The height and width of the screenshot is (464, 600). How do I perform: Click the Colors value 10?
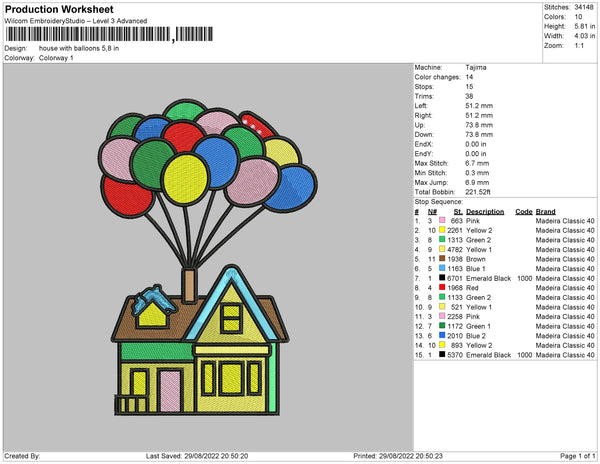click(x=578, y=17)
